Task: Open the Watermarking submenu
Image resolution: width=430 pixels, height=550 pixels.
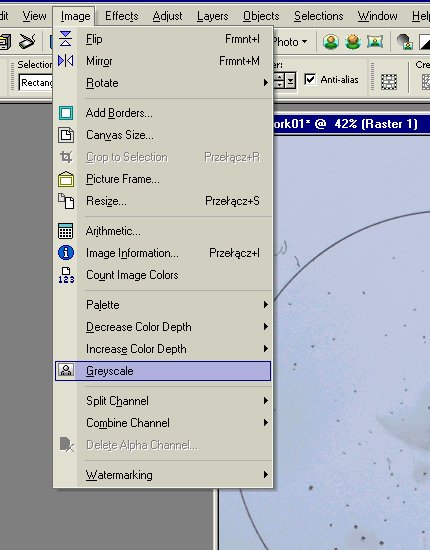Action: [163, 475]
